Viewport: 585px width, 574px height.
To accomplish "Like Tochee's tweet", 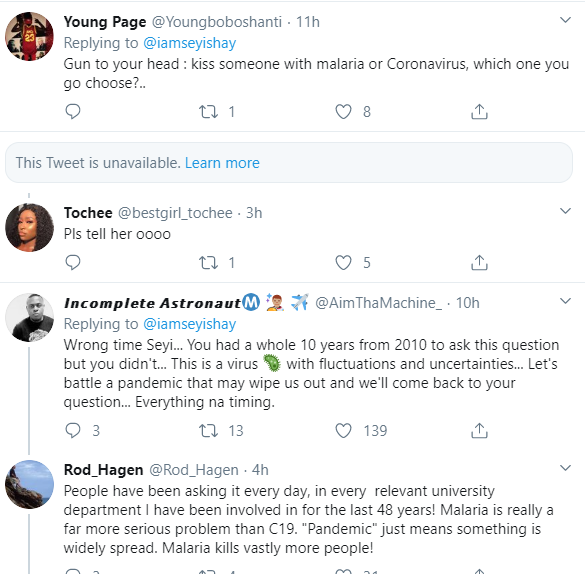I will click(343, 263).
